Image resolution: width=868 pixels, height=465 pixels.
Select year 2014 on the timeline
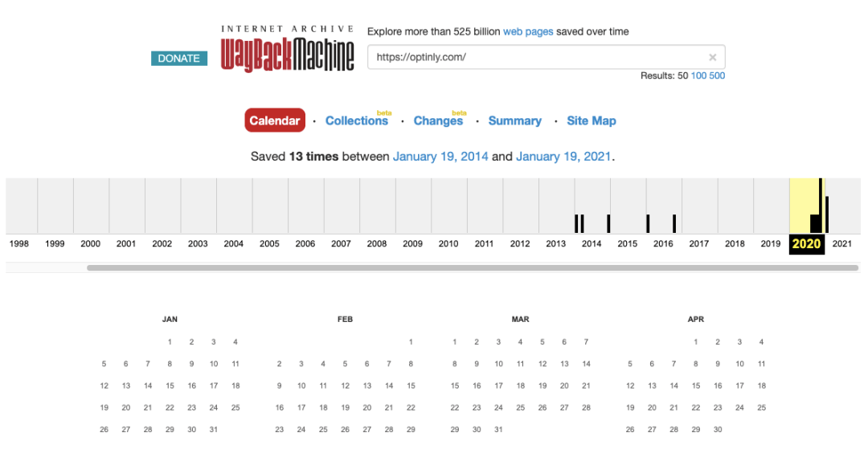pos(592,243)
